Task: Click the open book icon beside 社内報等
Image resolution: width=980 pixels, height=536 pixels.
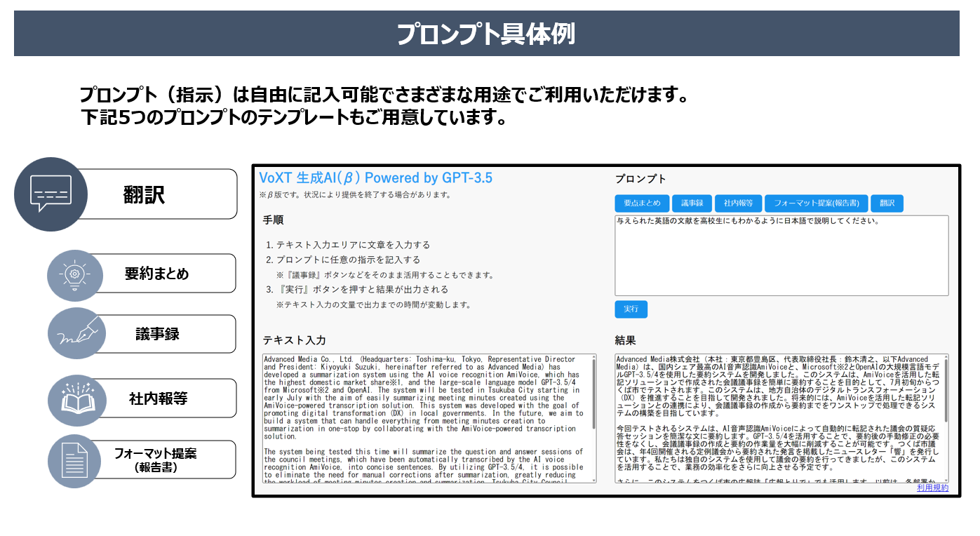Action: pos(76,399)
